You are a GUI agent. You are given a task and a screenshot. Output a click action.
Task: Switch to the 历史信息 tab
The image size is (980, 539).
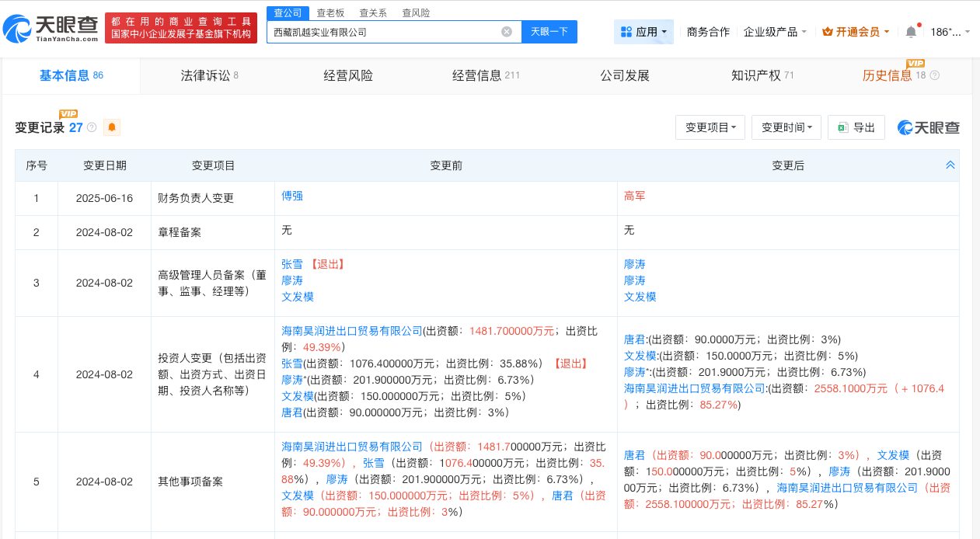click(888, 75)
